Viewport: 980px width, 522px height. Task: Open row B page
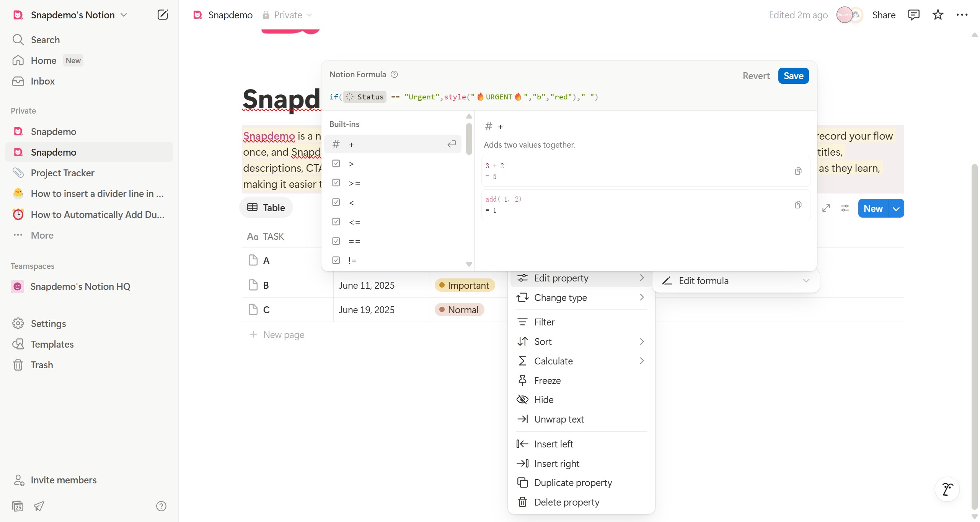266,285
